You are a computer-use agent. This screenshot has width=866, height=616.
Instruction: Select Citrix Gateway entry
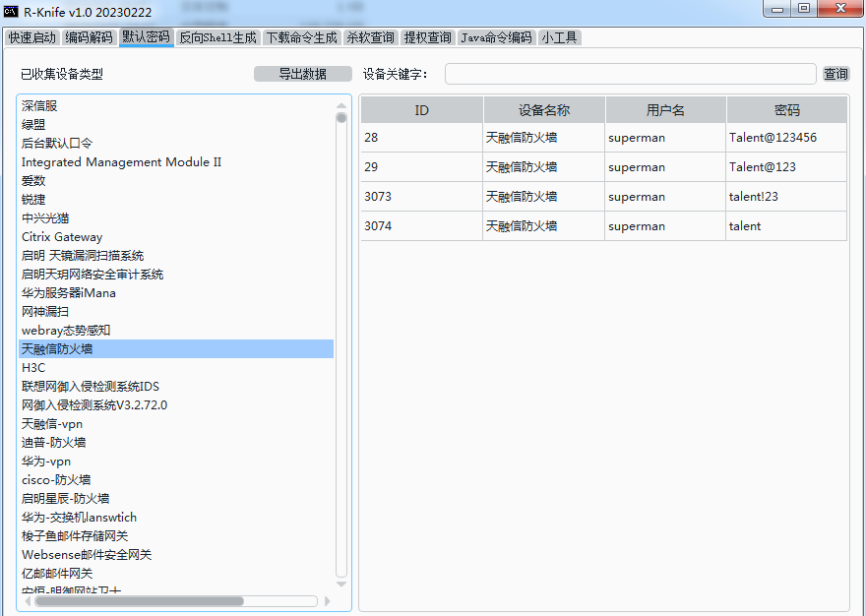coord(175,237)
